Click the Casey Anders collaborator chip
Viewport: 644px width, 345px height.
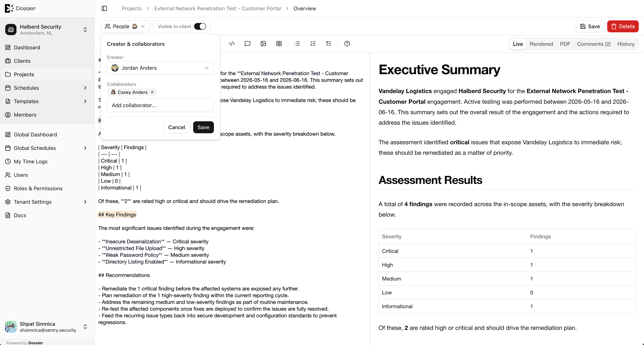click(x=132, y=92)
